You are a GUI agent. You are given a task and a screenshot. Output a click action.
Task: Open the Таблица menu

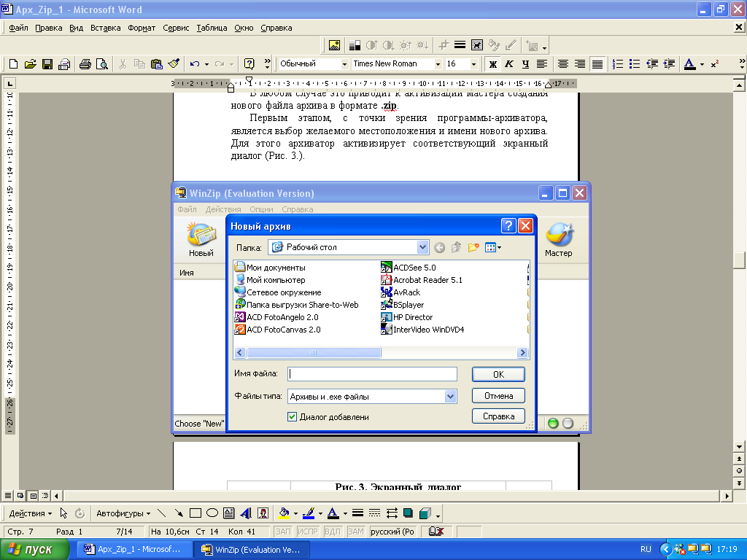(x=212, y=28)
